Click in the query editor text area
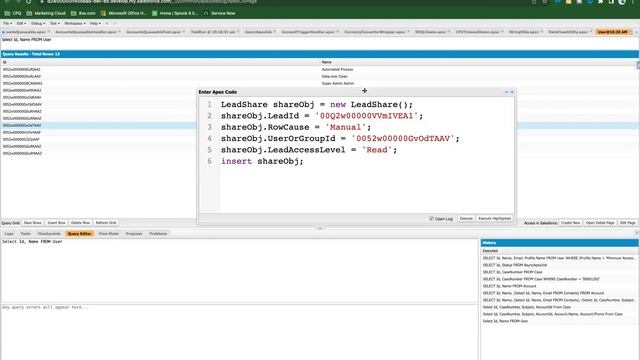The width and height of the screenshot is (640, 360). 239,271
